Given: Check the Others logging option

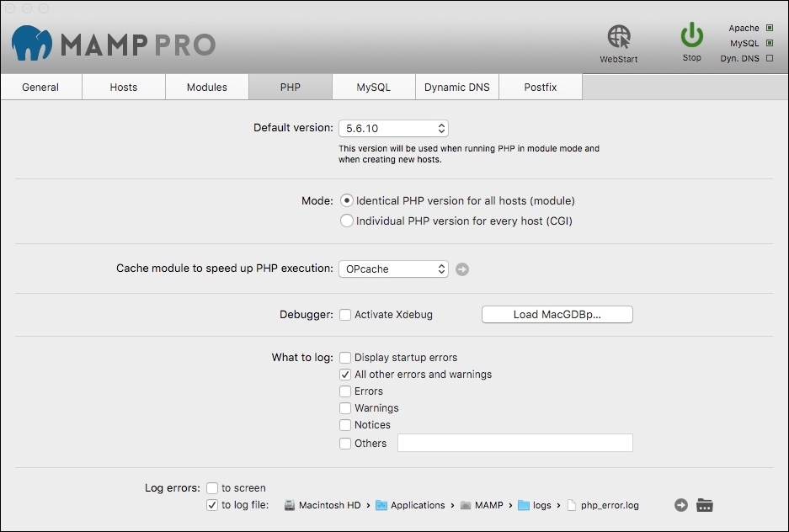Looking at the screenshot, I should tap(345, 444).
